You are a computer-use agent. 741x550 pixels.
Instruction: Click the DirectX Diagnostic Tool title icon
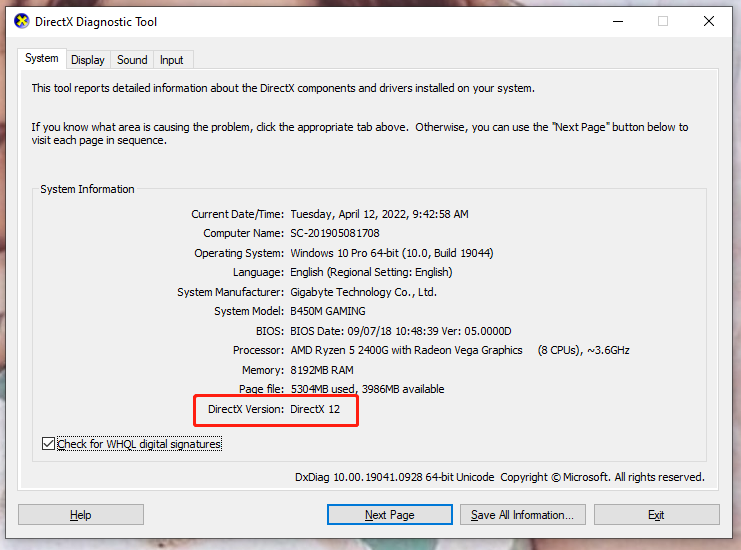coord(22,21)
